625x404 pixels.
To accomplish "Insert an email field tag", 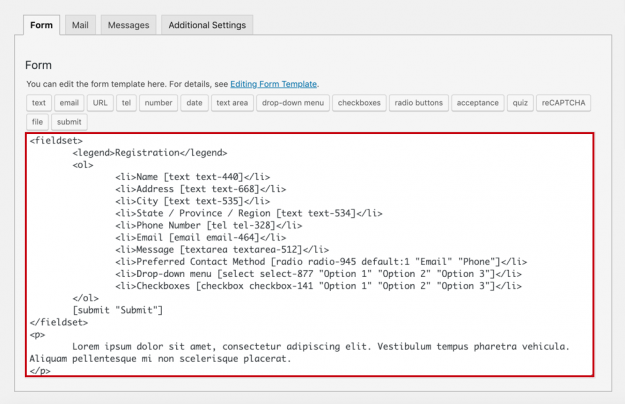I will pyautogui.click(x=69, y=102).
